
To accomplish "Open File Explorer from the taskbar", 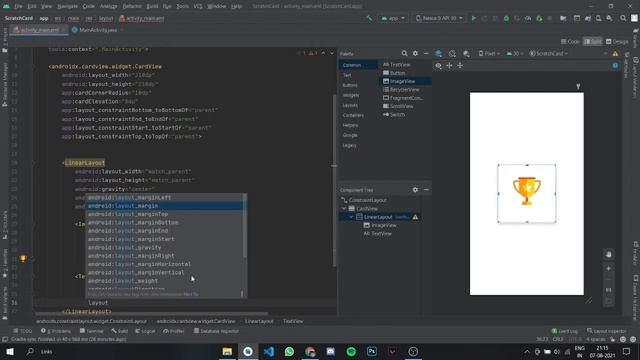I will click(x=227, y=351).
